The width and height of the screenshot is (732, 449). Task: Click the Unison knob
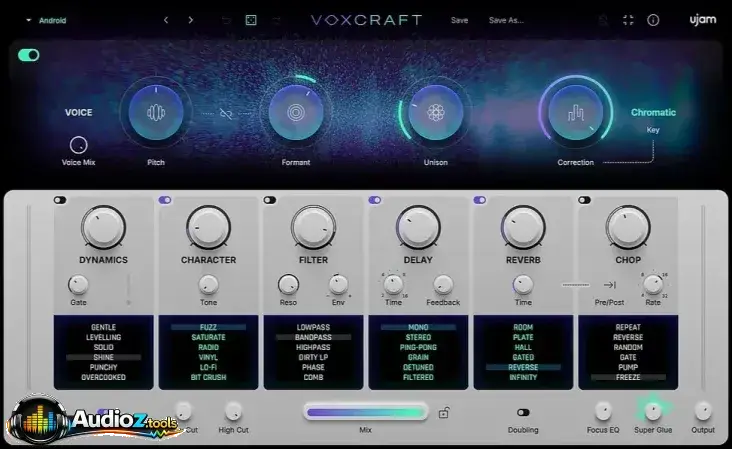tap(436, 112)
